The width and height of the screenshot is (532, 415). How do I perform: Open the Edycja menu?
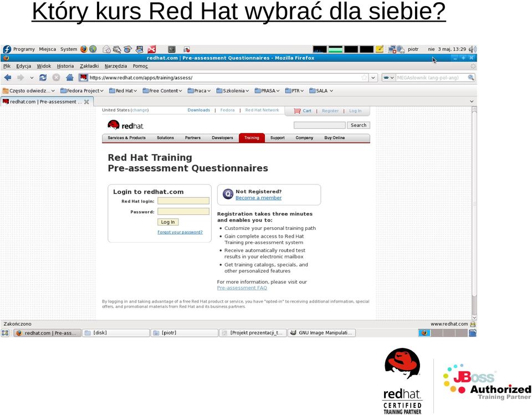point(23,66)
